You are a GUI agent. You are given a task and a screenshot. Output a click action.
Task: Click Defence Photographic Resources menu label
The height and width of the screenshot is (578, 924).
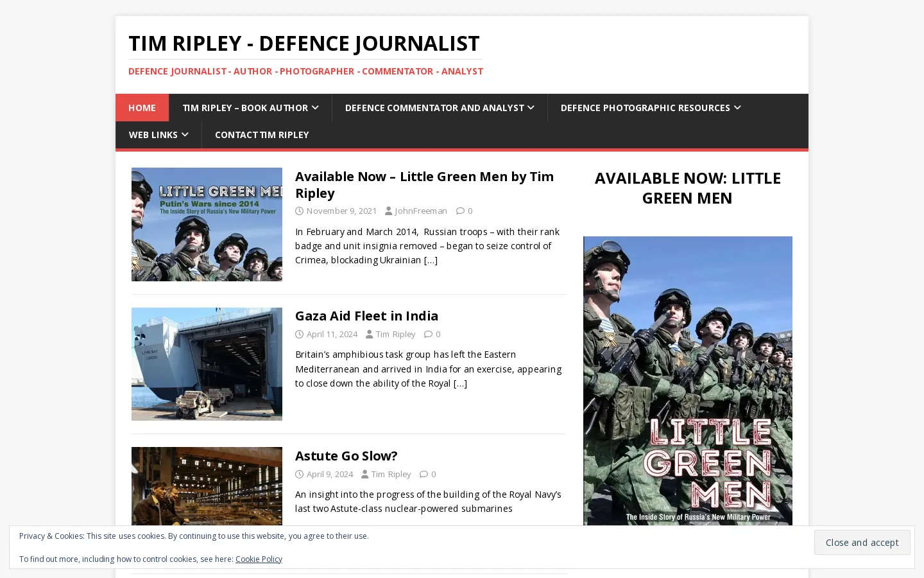coord(645,108)
